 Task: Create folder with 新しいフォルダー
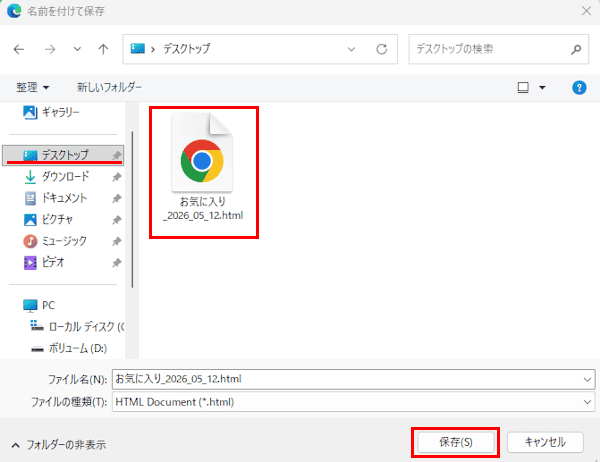coord(109,87)
